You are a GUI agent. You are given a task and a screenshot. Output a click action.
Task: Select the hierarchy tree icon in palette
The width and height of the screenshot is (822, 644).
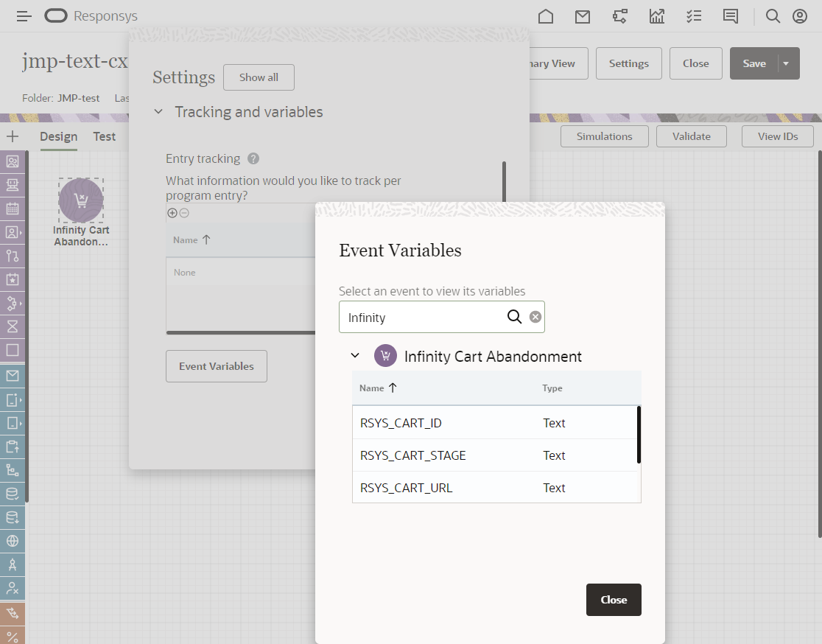[x=13, y=470]
